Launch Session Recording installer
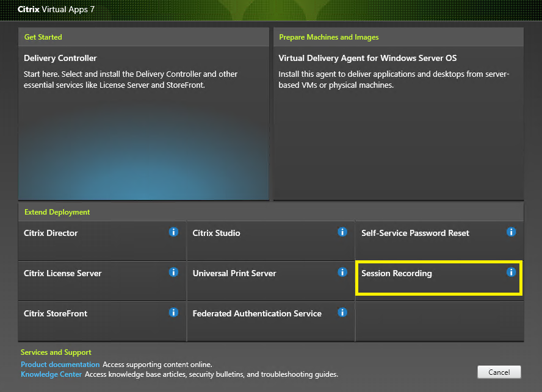The width and height of the screenshot is (542, 392). (x=439, y=278)
